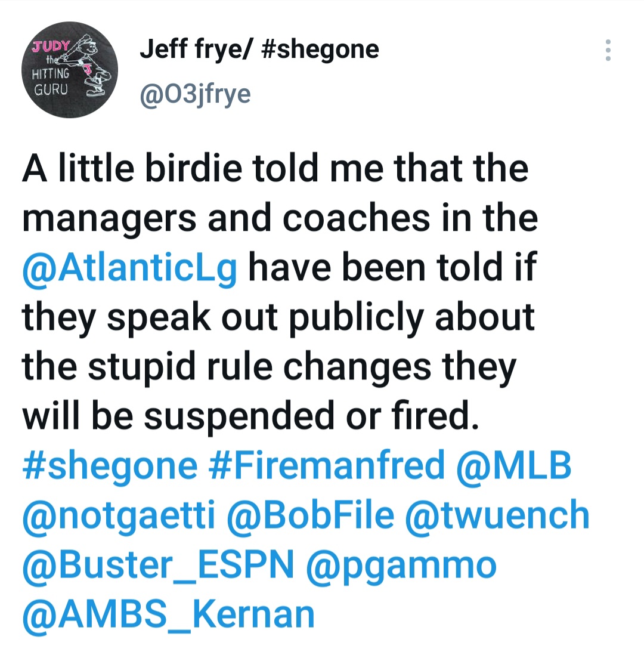Tap the text 'the stupid rule changes they'
This screenshot has height=658, width=644.
pos(268,367)
